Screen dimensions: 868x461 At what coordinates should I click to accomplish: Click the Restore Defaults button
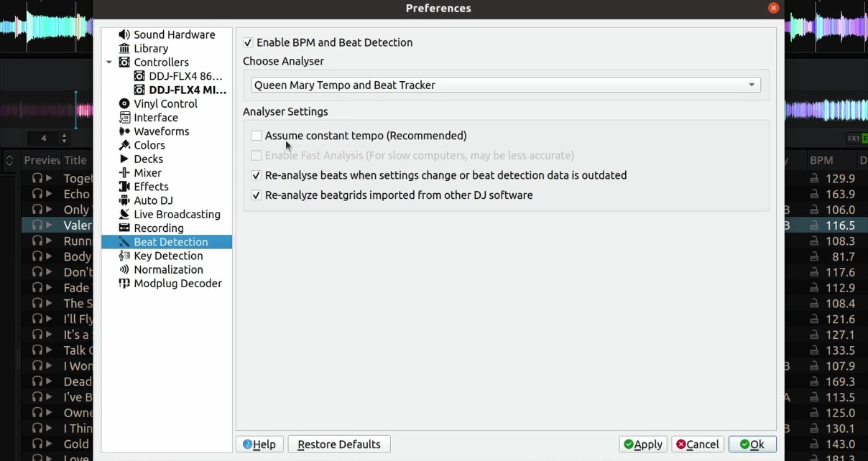[339, 444]
